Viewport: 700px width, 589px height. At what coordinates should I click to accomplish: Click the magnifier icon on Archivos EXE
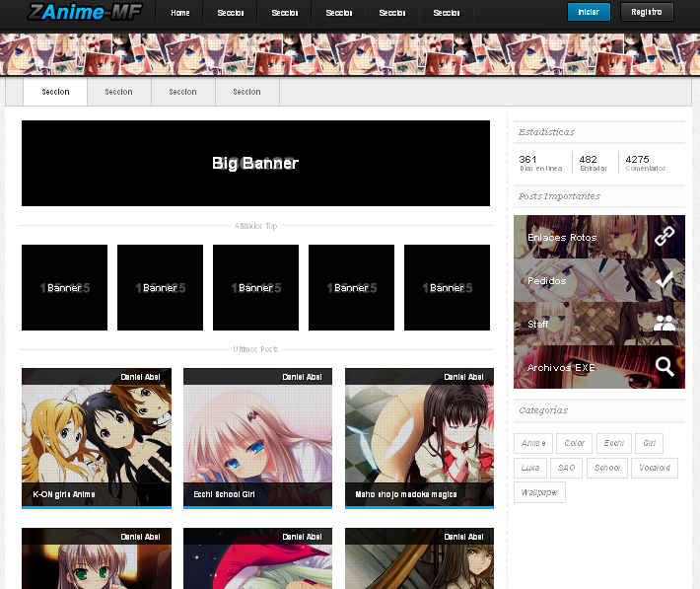coord(665,367)
